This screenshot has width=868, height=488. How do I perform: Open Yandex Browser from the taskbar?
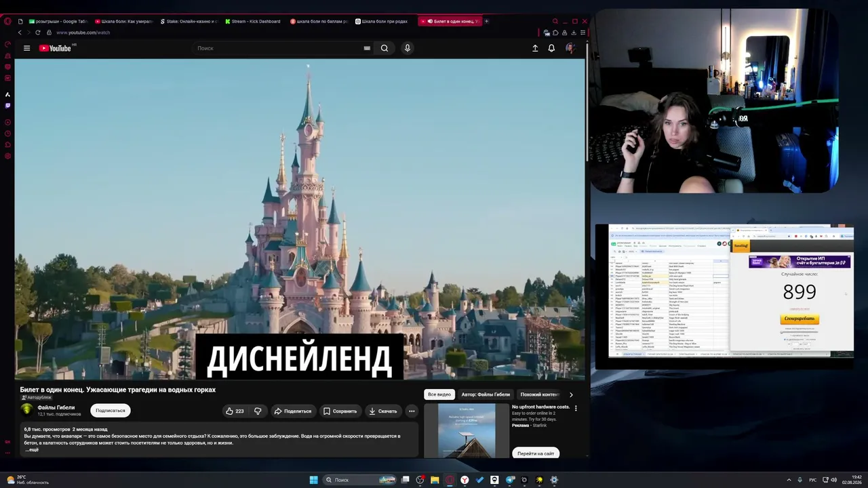[x=465, y=480]
